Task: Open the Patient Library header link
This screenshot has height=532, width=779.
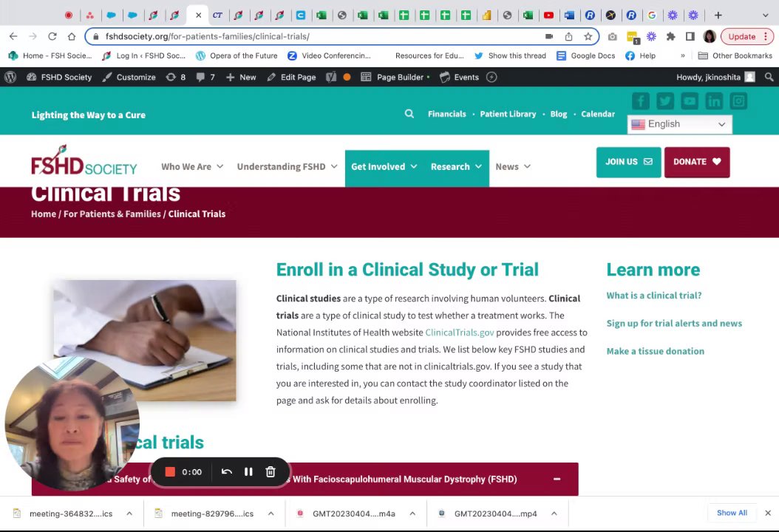Action: tap(508, 114)
